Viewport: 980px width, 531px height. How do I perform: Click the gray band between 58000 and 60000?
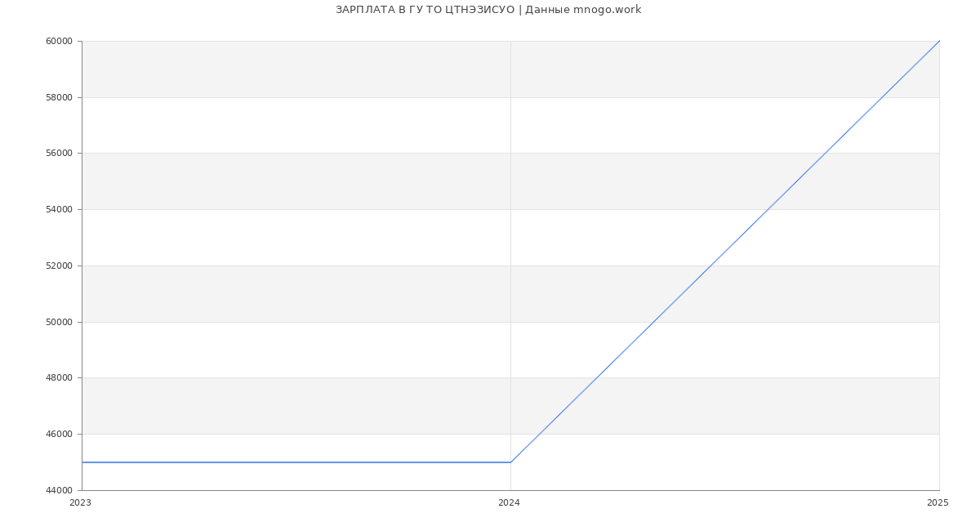coord(294,69)
